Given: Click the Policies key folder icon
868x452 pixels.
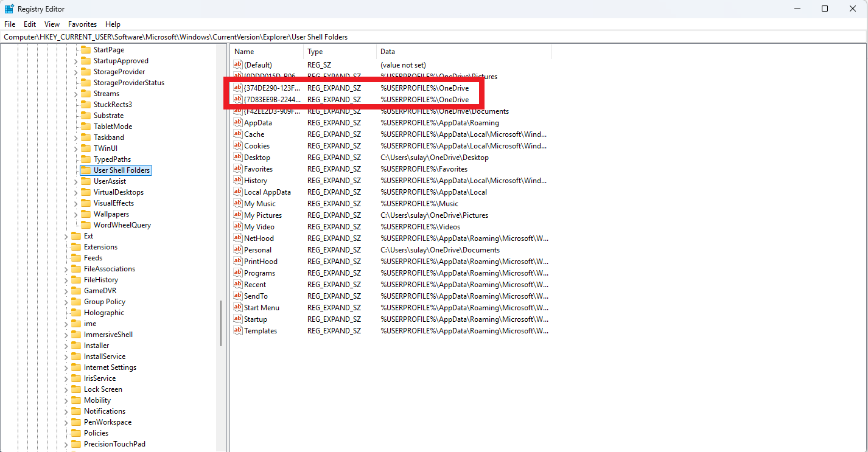Looking at the screenshot, I should (x=76, y=433).
